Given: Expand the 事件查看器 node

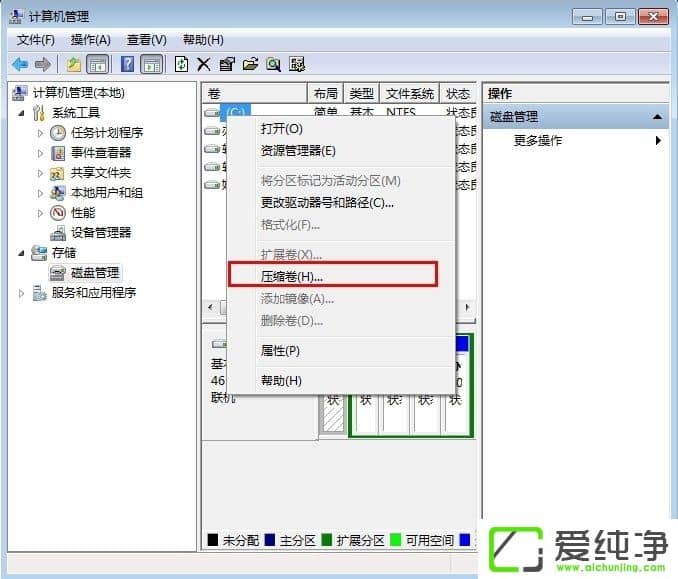Looking at the screenshot, I should pyautogui.click(x=40, y=152).
